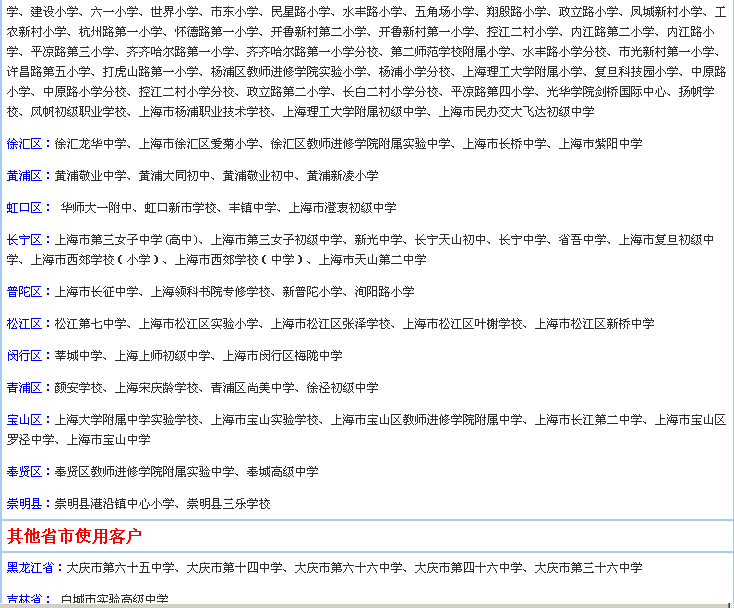The height and width of the screenshot is (608, 734).
Task: Open the 徐汇区 district link
Action: point(24,143)
